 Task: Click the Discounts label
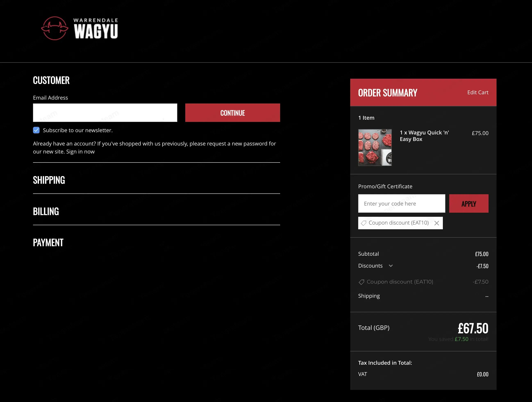point(370,266)
